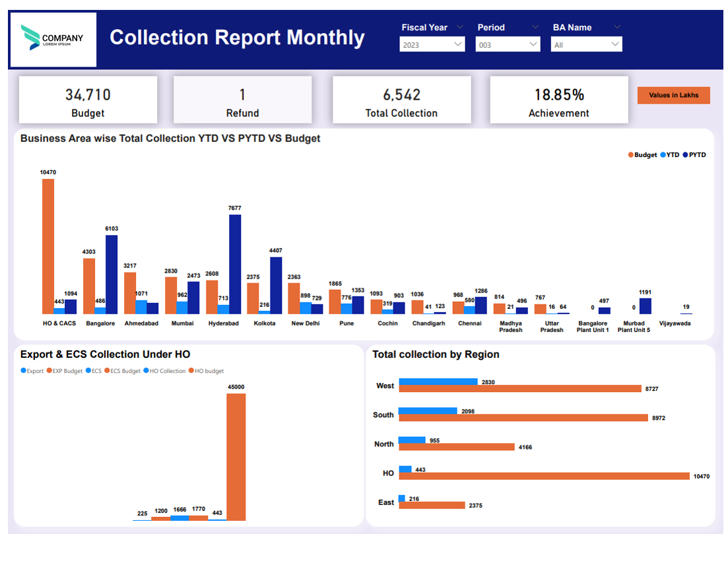The height and width of the screenshot is (571, 728).
Task: Open the Fiscal Year dropdown showing 2023
Action: point(432,45)
